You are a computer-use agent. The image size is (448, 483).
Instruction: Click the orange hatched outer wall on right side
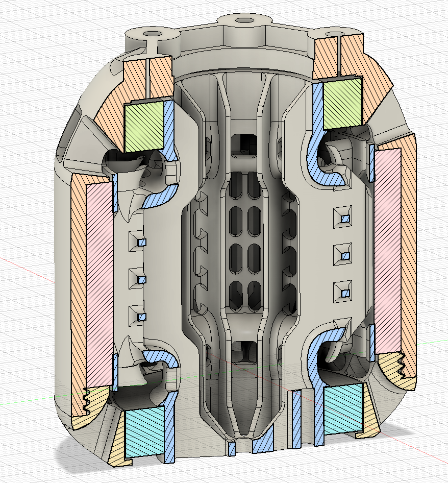408,256
